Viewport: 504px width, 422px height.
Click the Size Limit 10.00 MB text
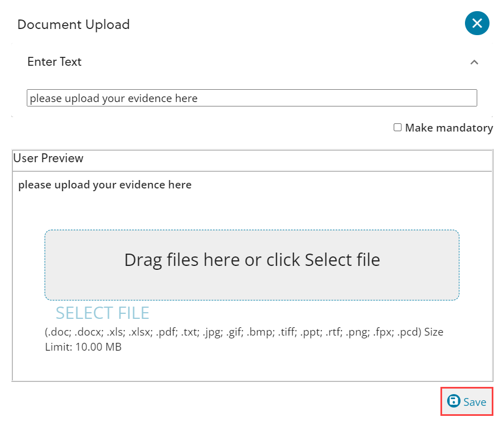[x=84, y=347]
